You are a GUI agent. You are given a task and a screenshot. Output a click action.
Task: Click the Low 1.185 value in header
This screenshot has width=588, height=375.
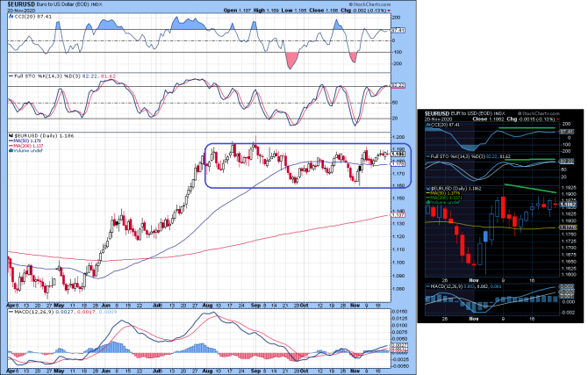[x=295, y=11]
